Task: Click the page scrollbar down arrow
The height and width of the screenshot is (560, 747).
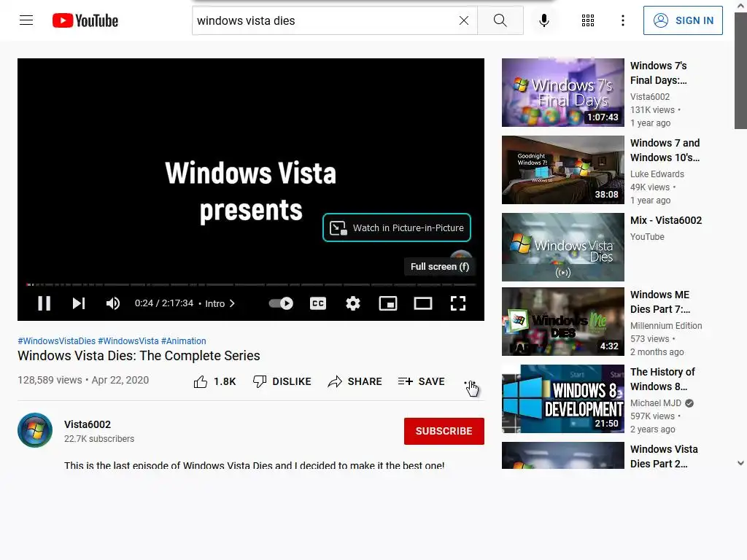Action: point(740,463)
